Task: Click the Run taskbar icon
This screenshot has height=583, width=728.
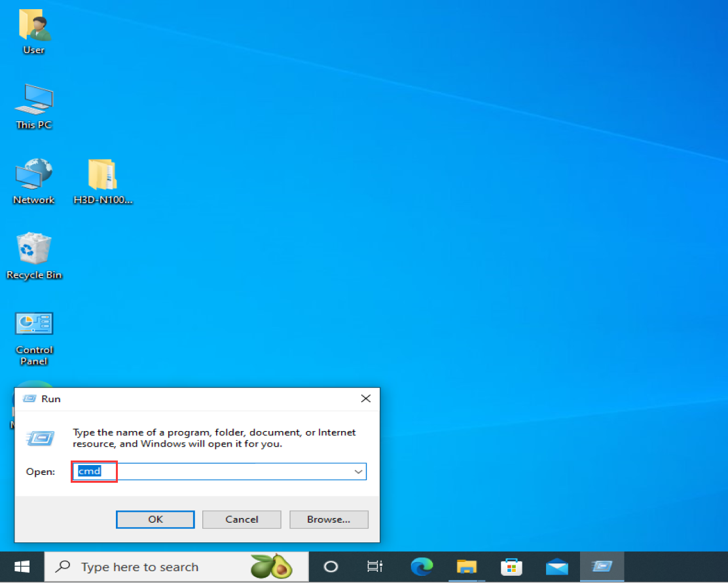Action: [x=602, y=567]
